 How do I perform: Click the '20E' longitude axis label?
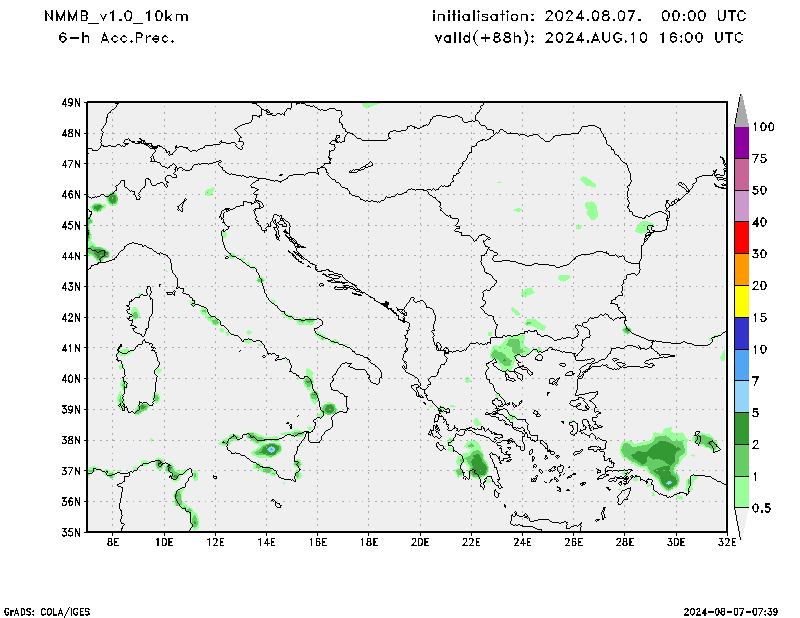pyautogui.click(x=420, y=543)
